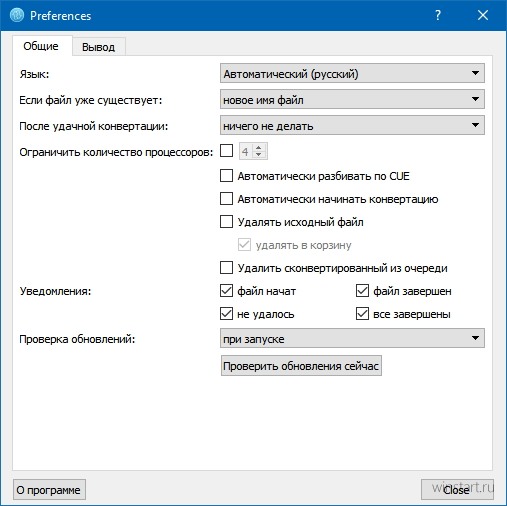Uncheck the 'файл начат' notification
This screenshot has width=507, height=506.
coord(226,291)
